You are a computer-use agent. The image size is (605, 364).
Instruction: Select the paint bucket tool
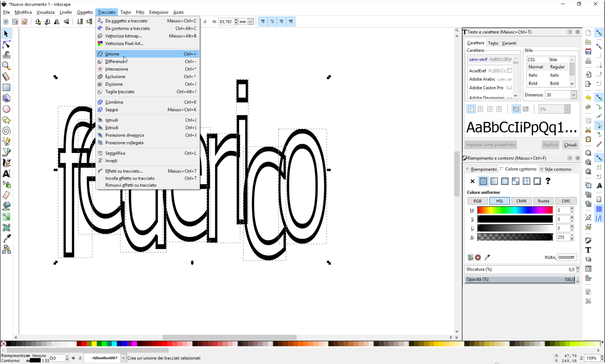coord(6,206)
